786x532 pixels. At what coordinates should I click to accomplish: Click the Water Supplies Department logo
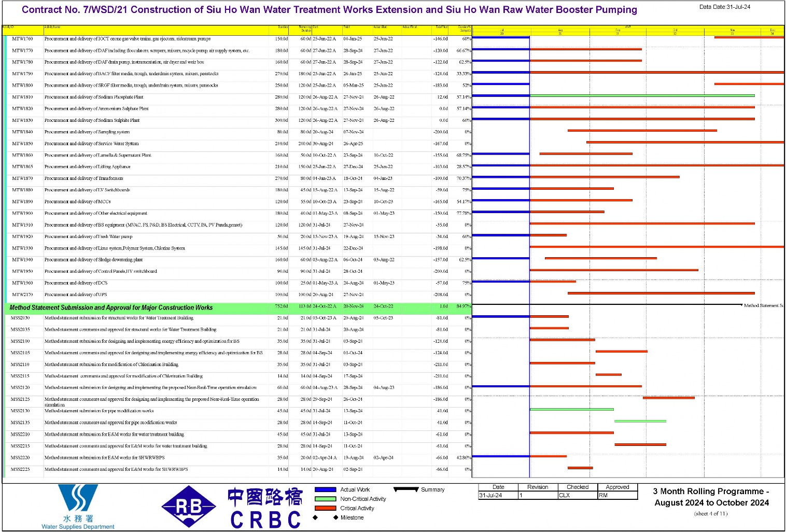click(x=78, y=507)
